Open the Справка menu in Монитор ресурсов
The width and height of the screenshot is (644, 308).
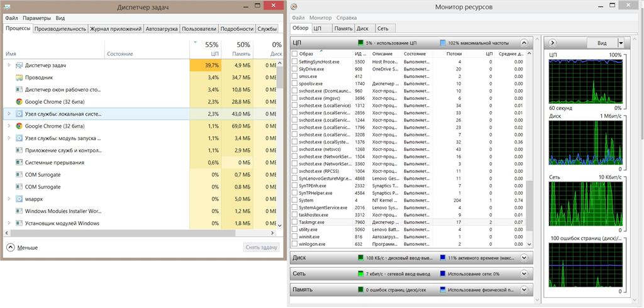pos(347,18)
